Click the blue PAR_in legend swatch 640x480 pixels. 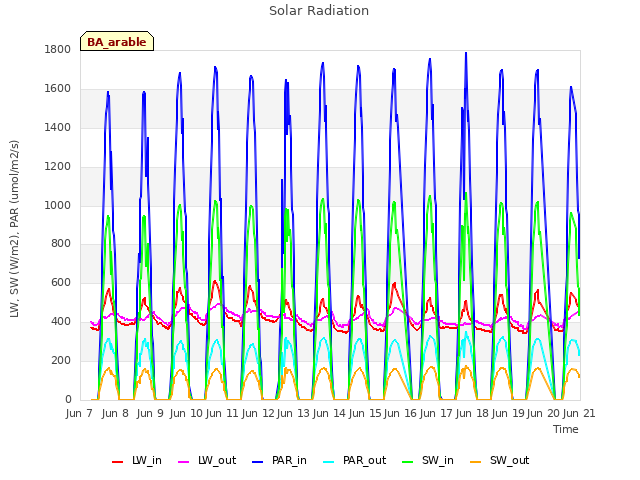click(x=258, y=462)
